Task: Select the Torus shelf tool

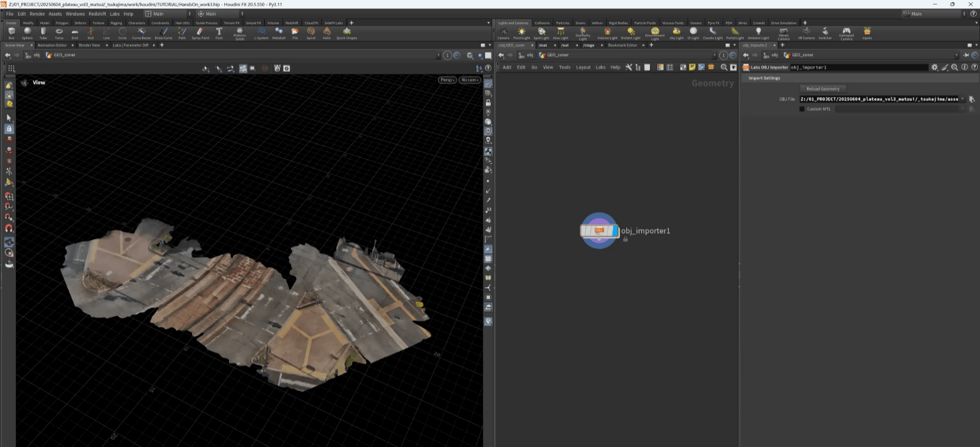Action: coord(59,33)
